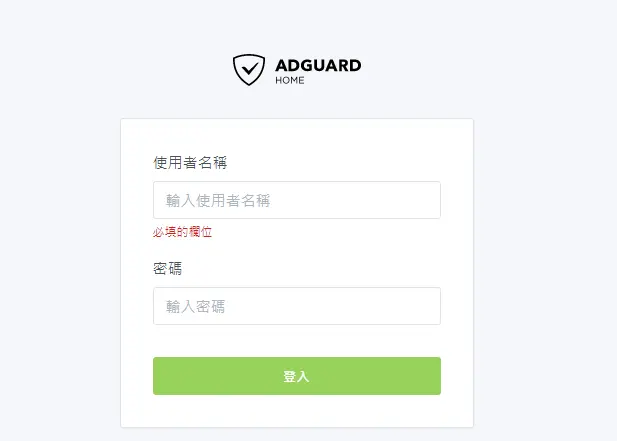Click the green 登入 login button
The image size is (617, 441).
(x=297, y=376)
